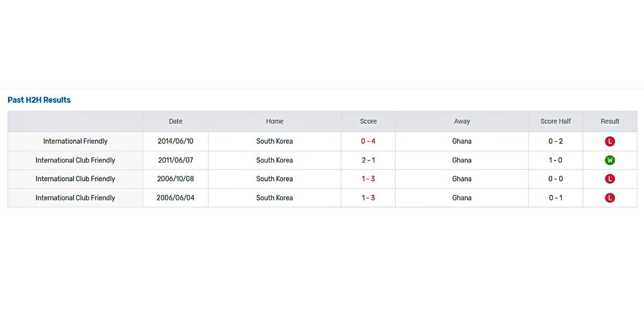This screenshot has width=644, height=322.
Task: Click the 1 - 0 half-time score
Action: [555, 160]
